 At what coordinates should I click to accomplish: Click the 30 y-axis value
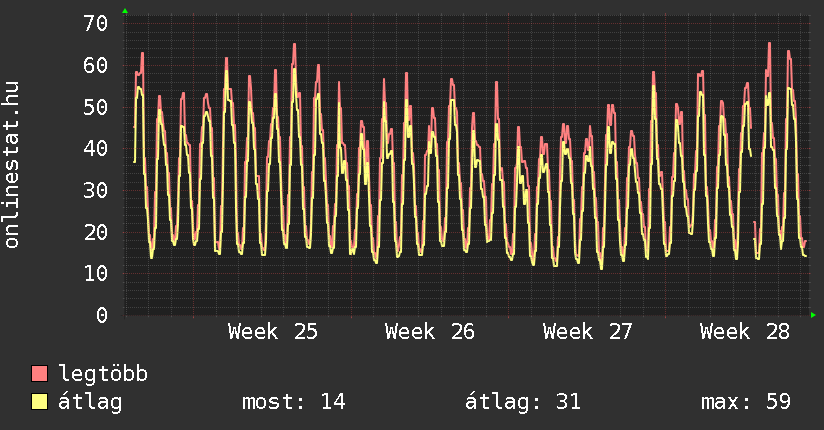pyautogui.click(x=96, y=190)
